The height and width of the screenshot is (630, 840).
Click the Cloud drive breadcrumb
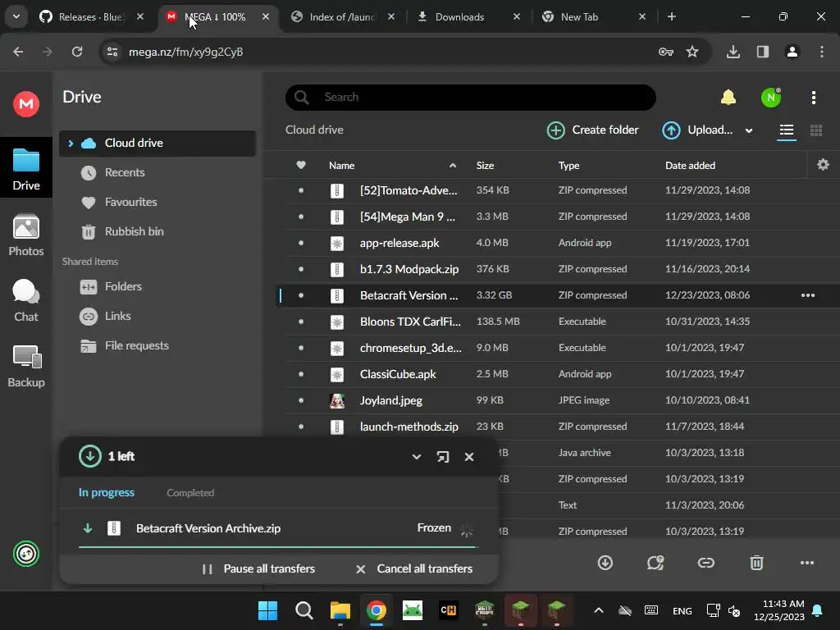tap(314, 130)
